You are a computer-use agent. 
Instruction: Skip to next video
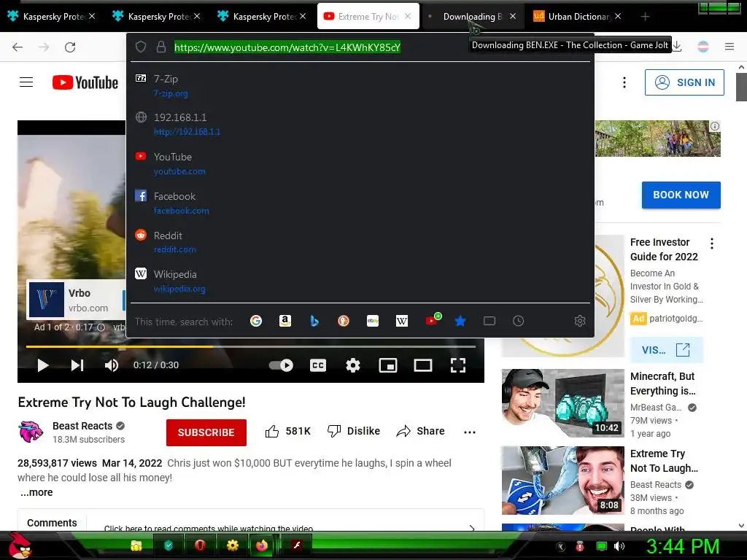coord(77,365)
